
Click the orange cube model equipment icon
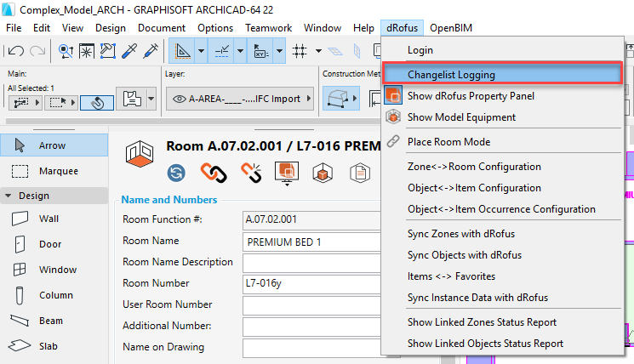pos(323,173)
